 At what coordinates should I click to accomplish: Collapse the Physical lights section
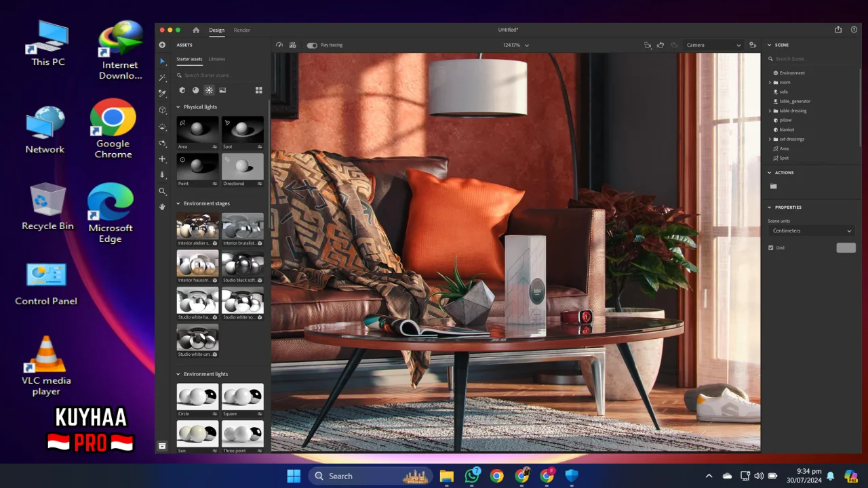point(178,107)
